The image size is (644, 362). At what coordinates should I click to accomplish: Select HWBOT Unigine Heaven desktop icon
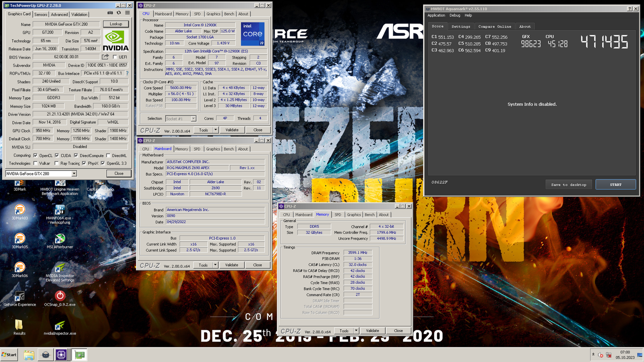[x=60, y=188]
